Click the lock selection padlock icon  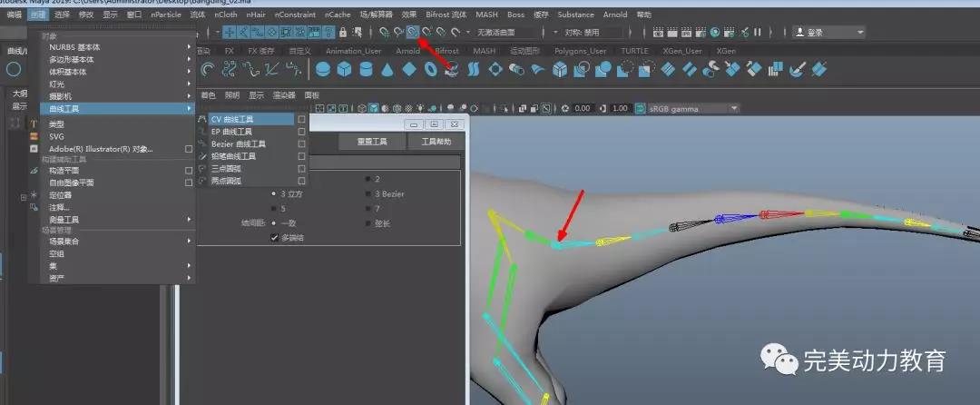343,32
